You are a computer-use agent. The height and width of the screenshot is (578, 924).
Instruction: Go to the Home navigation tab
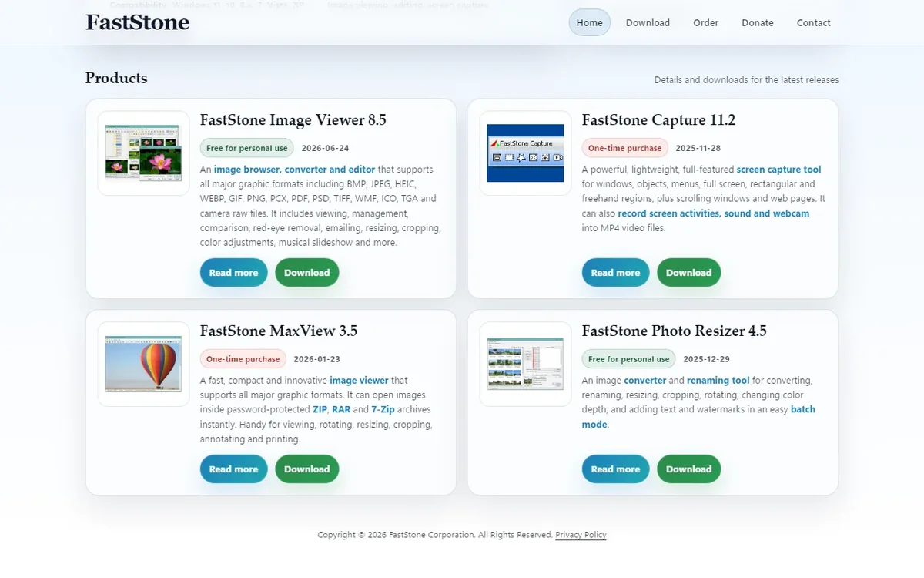(x=590, y=22)
